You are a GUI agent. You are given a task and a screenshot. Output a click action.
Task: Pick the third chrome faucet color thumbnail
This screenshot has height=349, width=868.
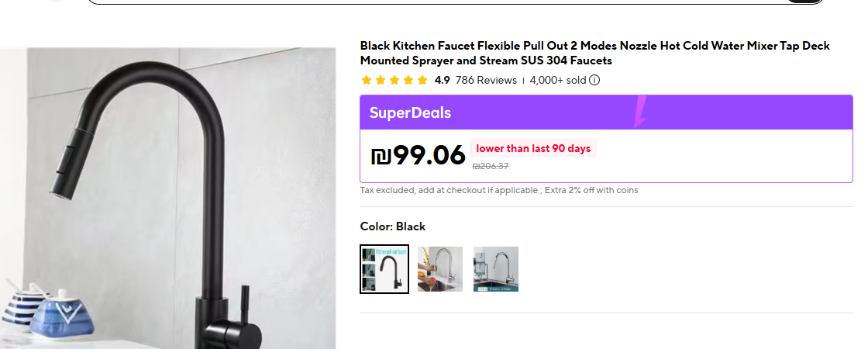496,269
